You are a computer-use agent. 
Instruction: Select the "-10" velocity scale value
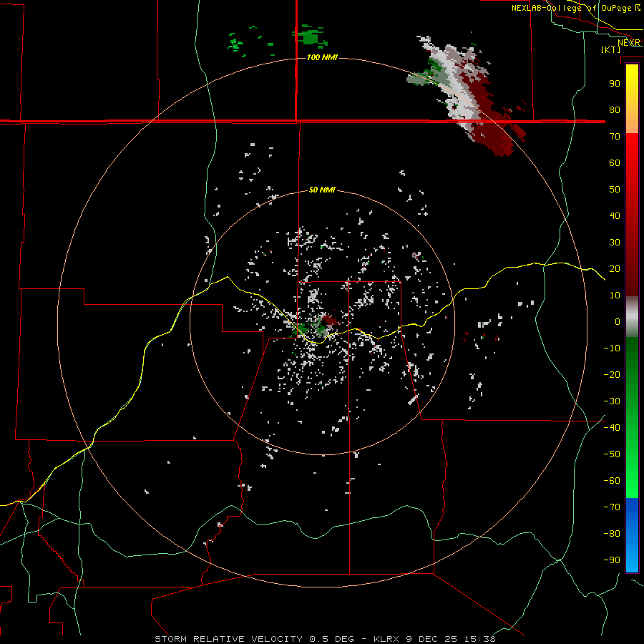click(612, 348)
